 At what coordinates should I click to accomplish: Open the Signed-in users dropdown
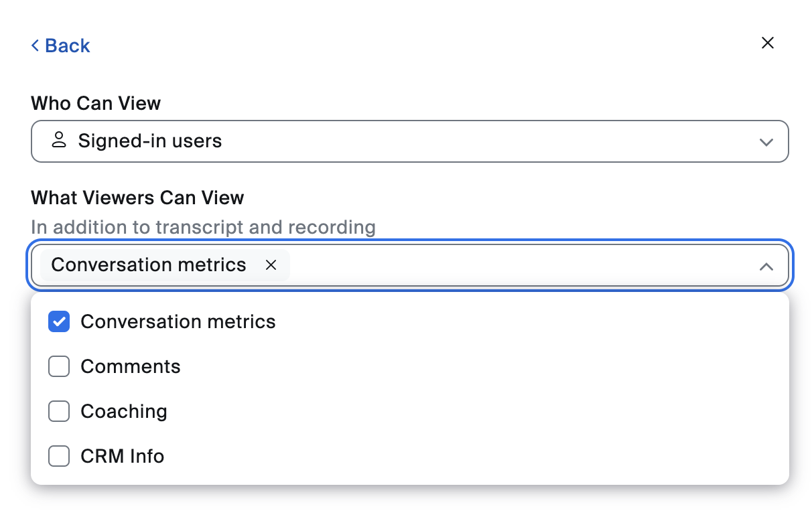point(409,141)
